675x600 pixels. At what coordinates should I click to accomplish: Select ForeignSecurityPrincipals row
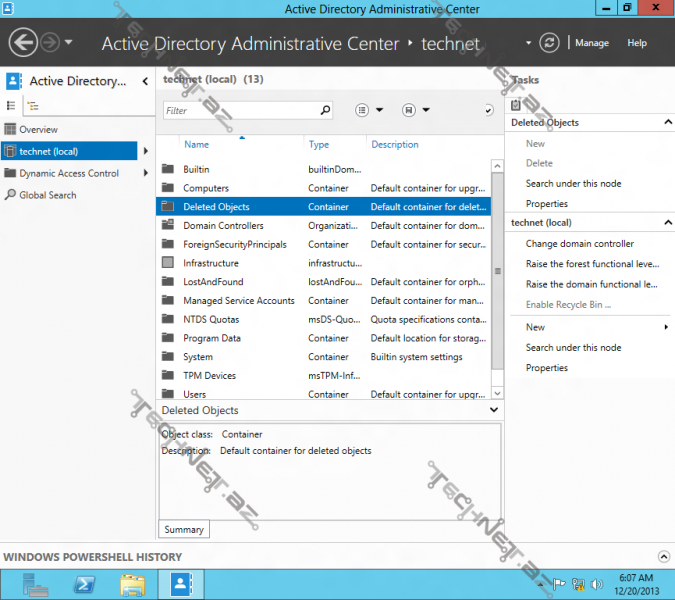323,244
